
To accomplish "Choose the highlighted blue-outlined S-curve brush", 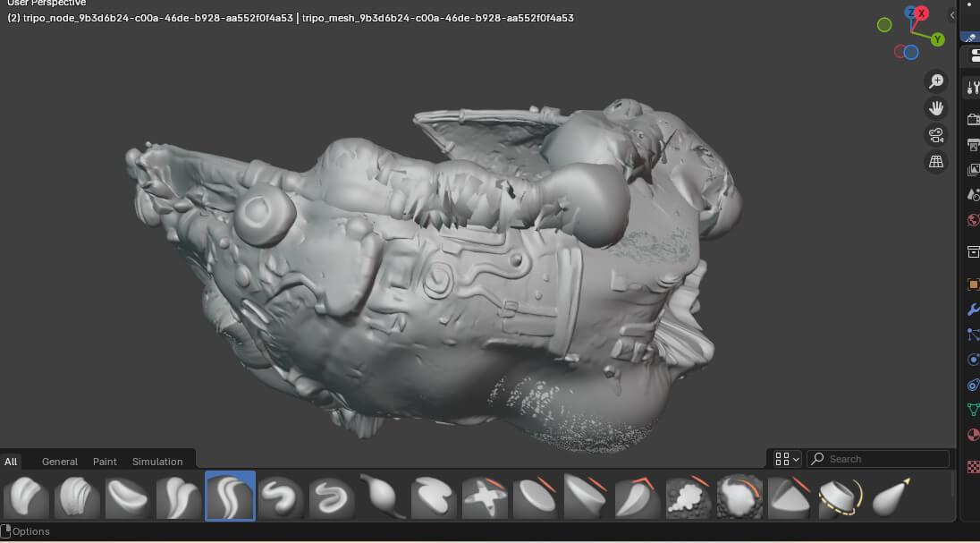I will (x=230, y=496).
